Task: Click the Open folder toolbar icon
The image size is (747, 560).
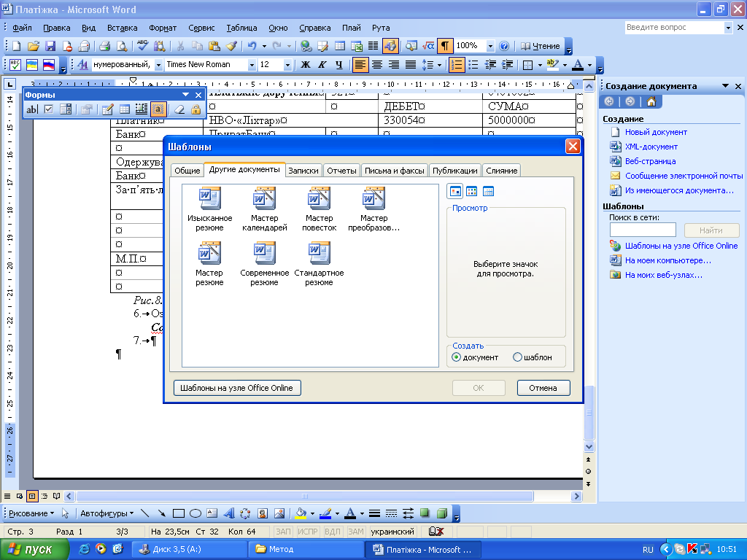Action: coord(34,46)
